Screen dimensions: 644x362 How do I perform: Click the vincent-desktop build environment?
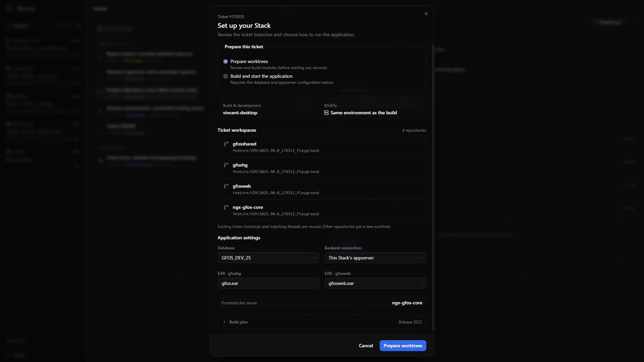click(x=240, y=113)
